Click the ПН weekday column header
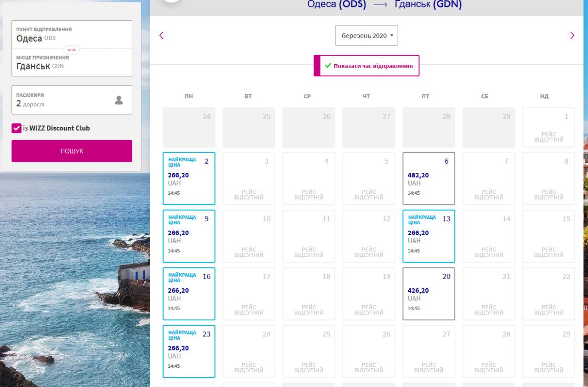The height and width of the screenshot is (387, 588). tap(189, 97)
